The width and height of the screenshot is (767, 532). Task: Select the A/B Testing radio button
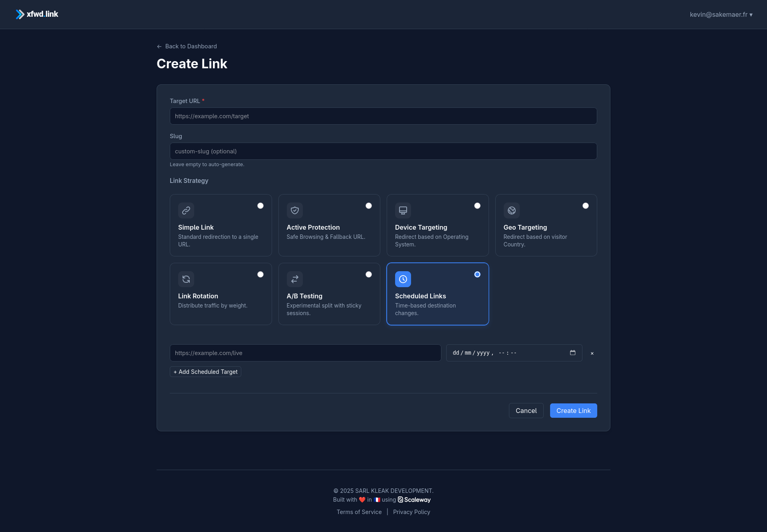point(369,274)
